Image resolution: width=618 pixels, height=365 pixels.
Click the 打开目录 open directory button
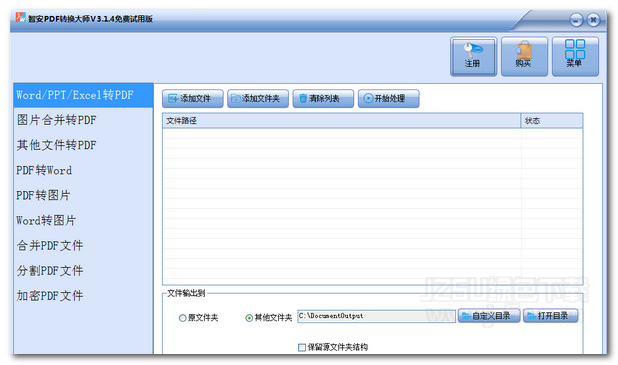[x=551, y=316]
